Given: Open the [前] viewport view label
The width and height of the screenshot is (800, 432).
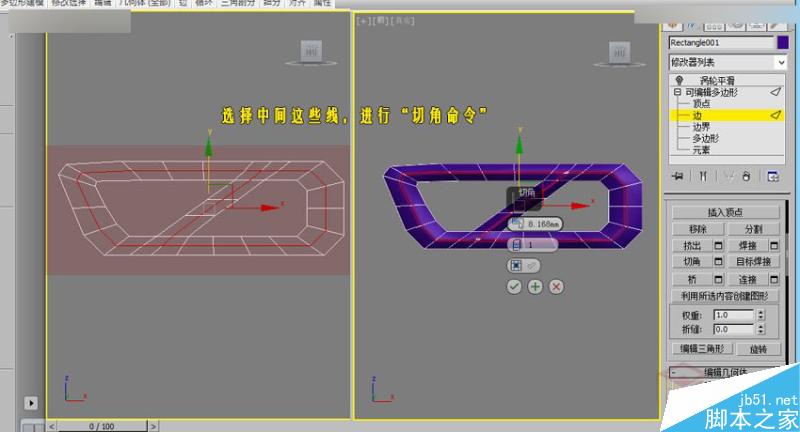Looking at the screenshot, I should point(380,21).
